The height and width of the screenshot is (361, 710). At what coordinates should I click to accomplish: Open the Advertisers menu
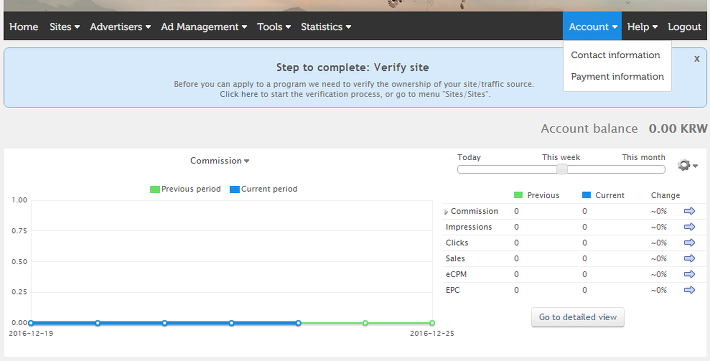(x=120, y=27)
